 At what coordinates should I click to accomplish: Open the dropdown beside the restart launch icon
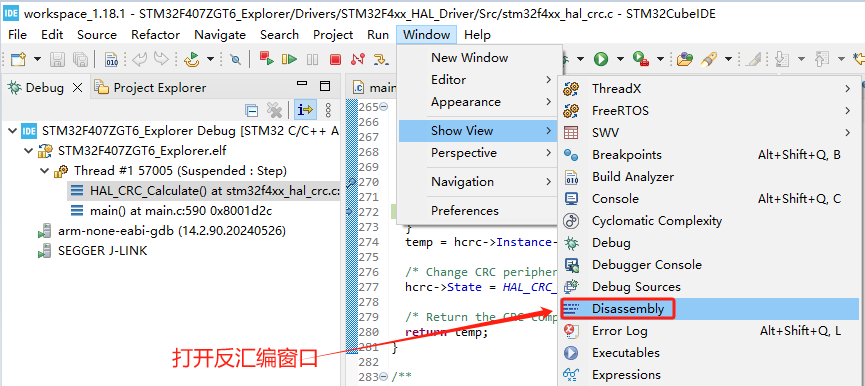click(x=210, y=59)
